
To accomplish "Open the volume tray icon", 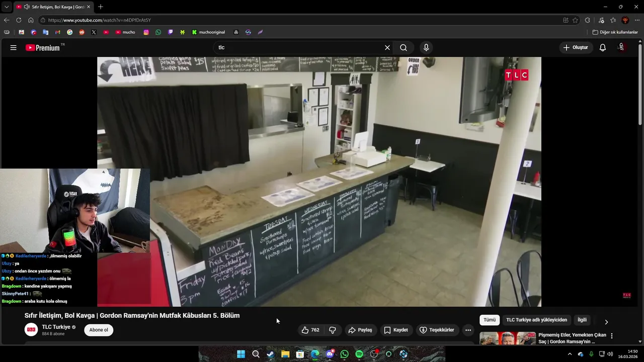I will (610, 354).
